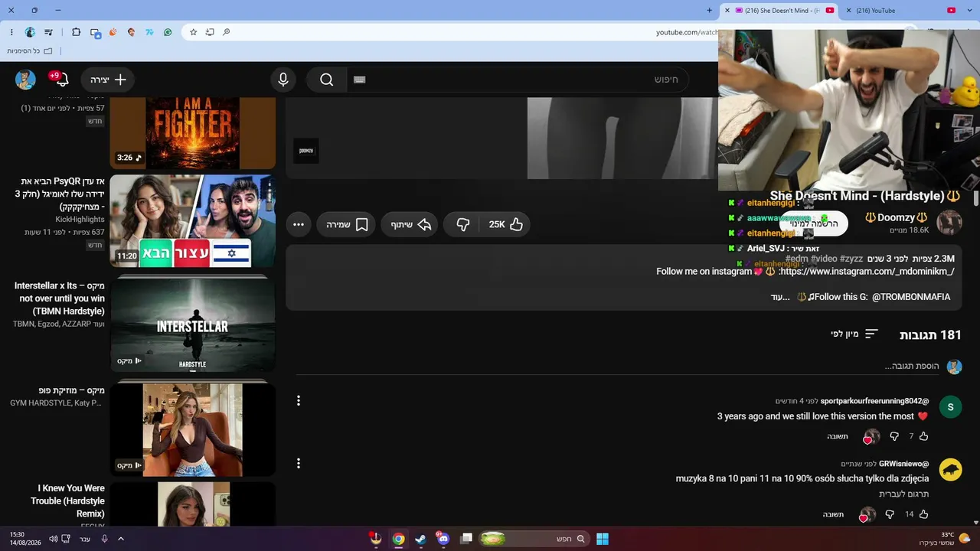The width and height of the screenshot is (980, 551).
Task: Select the 'She Doesn't Mind' tab
Action: [778, 10]
